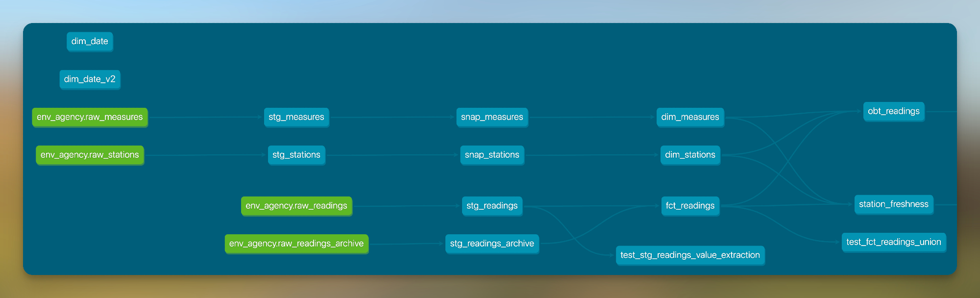Click env_agency.raw_readings_archive source node

[296, 244]
